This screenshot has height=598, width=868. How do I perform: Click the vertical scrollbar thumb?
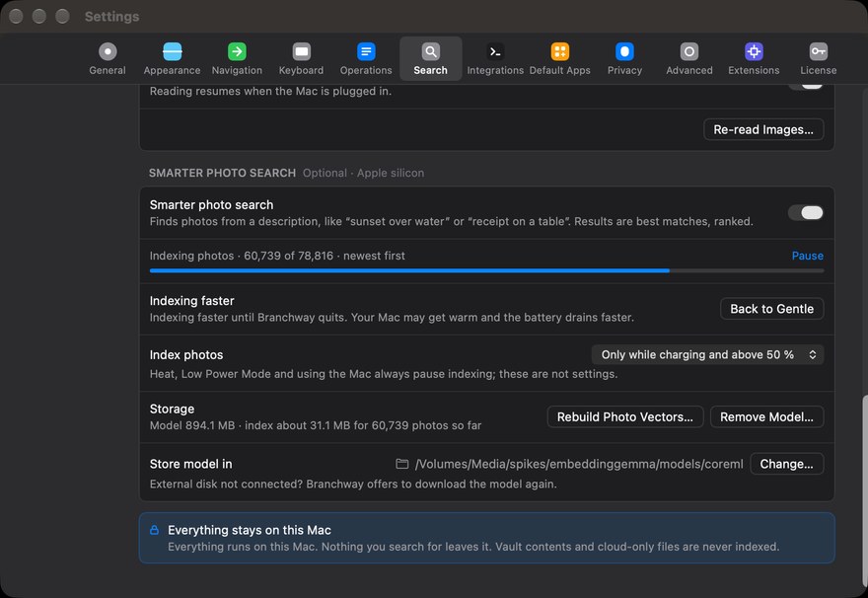[864, 491]
